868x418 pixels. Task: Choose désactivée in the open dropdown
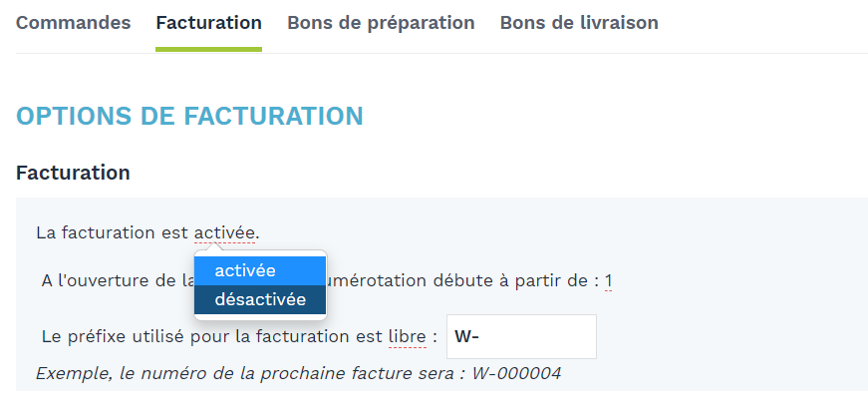point(260,299)
